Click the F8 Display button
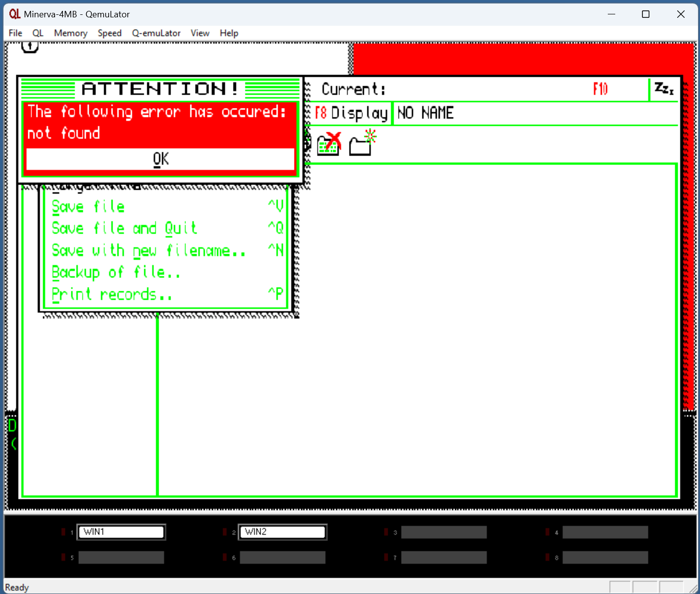This screenshot has height=594, width=700. (351, 113)
